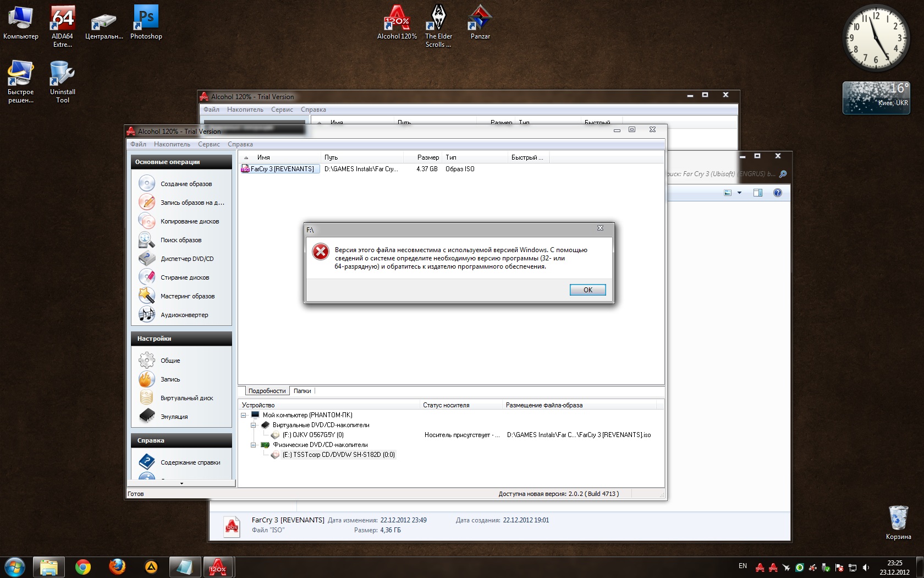Viewport: 924px width, 578px height.
Task: Switch to the Подробности tab
Action: click(x=267, y=391)
